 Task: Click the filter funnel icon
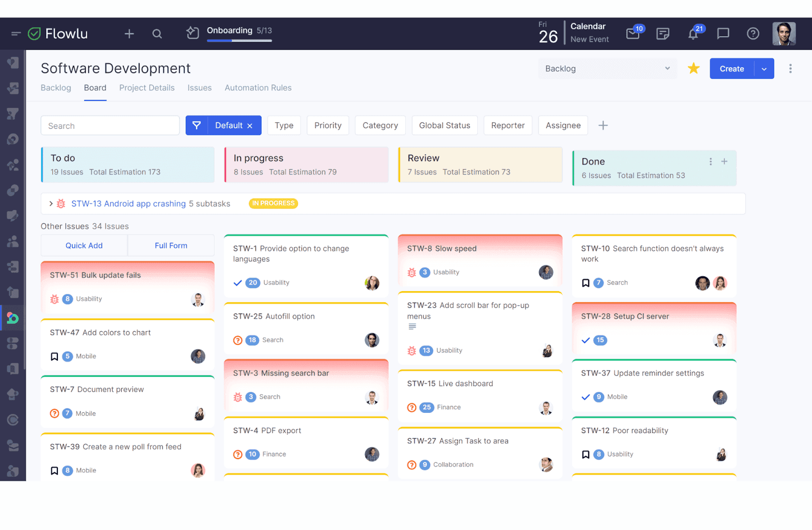click(197, 125)
